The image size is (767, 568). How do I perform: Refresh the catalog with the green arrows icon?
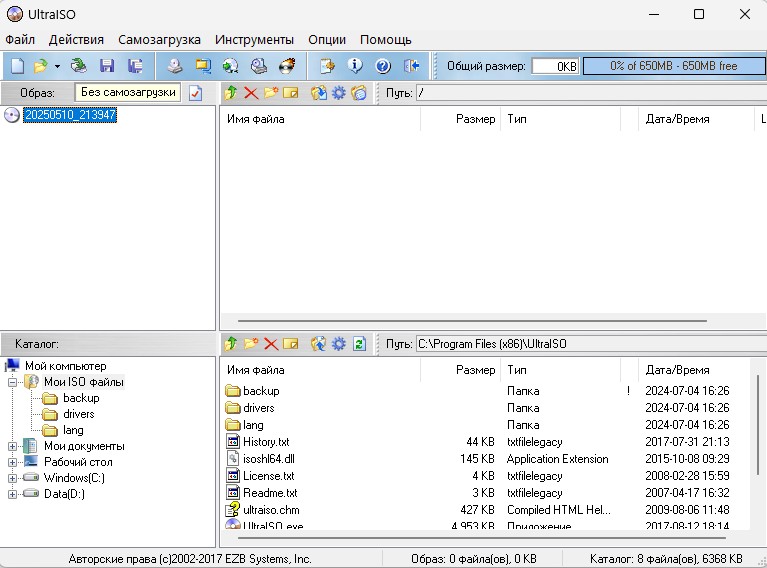359,344
